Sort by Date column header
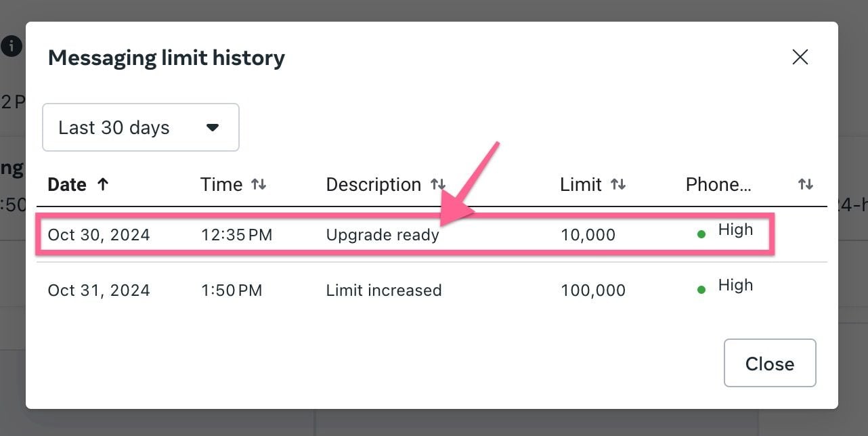Viewport: 868px width, 436px height. pos(67,185)
